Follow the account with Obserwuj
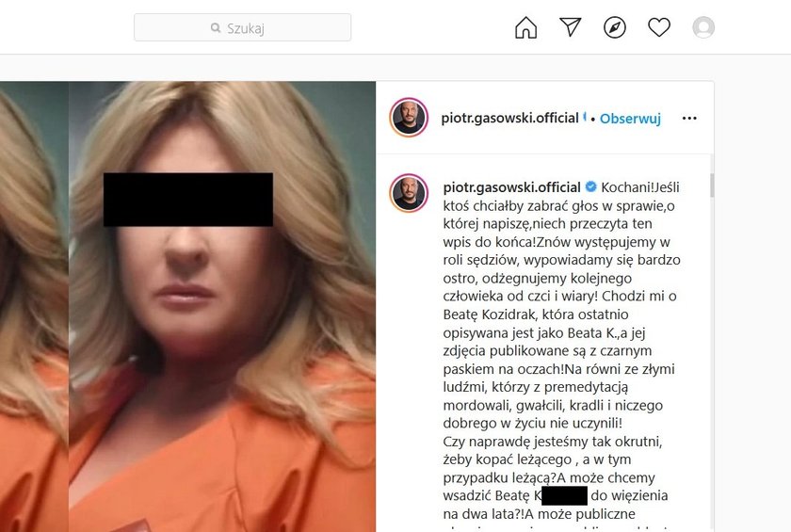The width and height of the screenshot is (791, 532). 630,119
